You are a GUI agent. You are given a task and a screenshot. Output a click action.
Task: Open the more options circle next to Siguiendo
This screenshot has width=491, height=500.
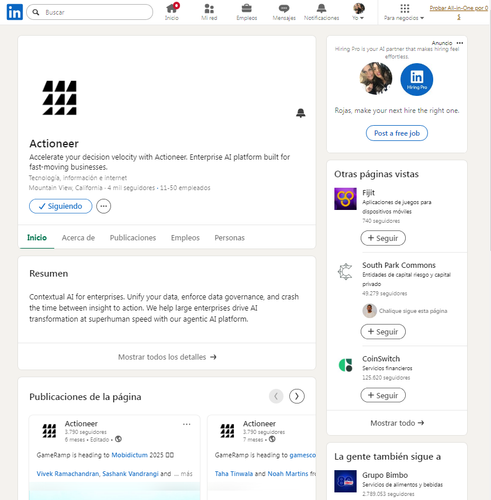tap(104, 206)
